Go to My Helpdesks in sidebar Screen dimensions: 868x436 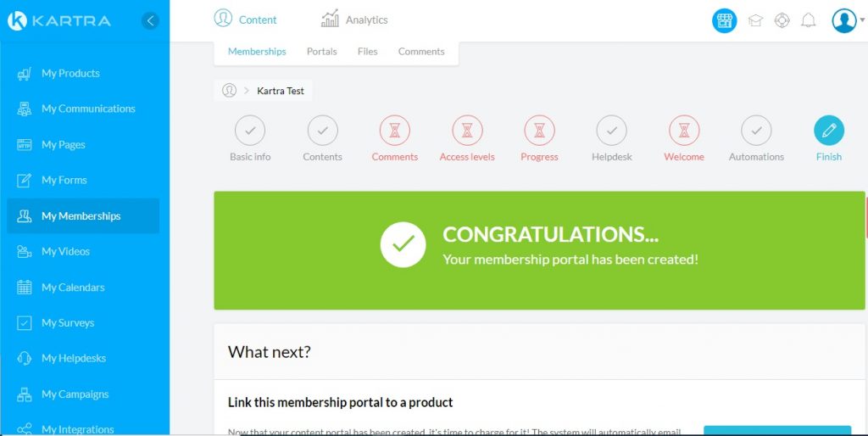(73, 359)
